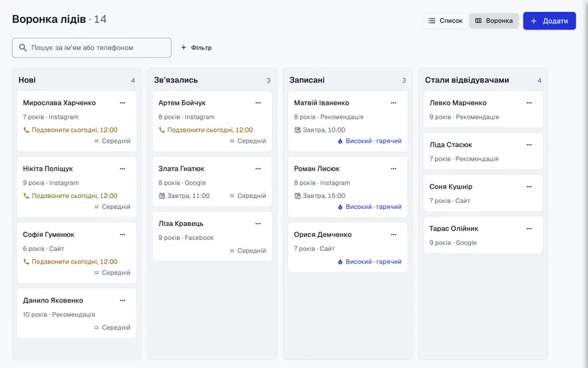Image resolution: width=588 pixels, height=368 pixels.
Task: Click search magnifier icon
Action: point(23,48)
